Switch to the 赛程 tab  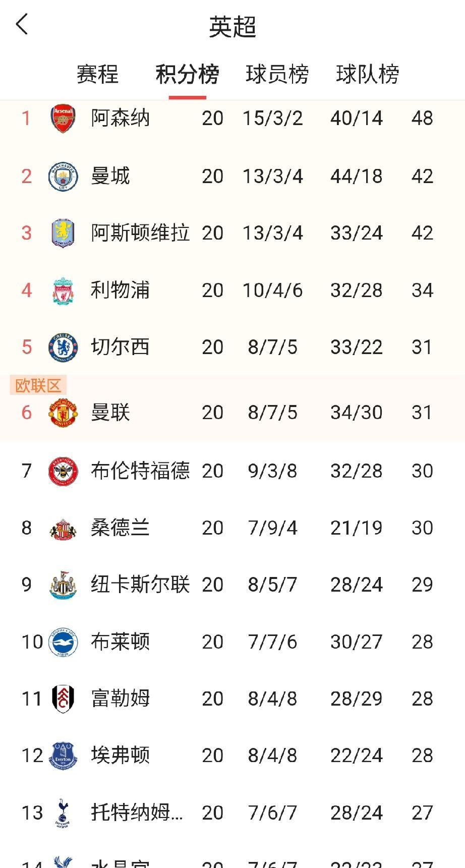pyautogui.click(x=97, y=75)
